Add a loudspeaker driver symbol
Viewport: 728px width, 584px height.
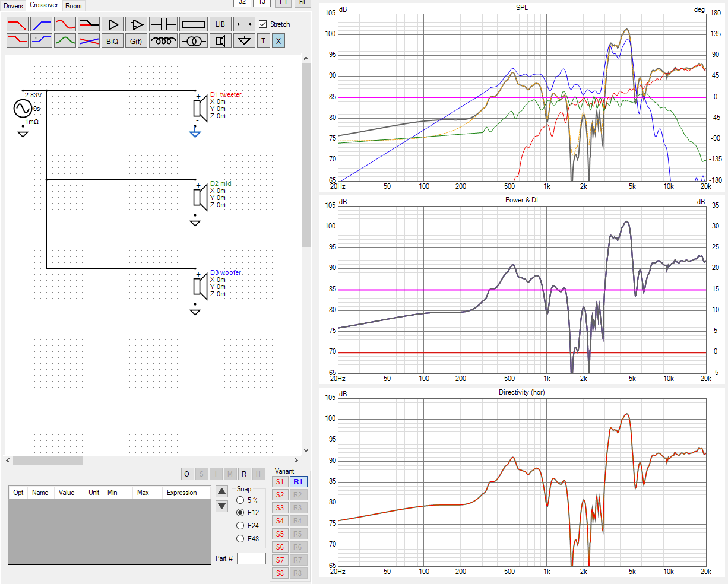point(220,41)
